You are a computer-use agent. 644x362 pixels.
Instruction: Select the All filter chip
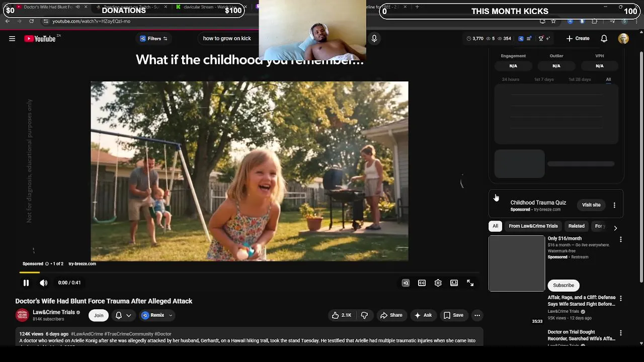[495, 226]
